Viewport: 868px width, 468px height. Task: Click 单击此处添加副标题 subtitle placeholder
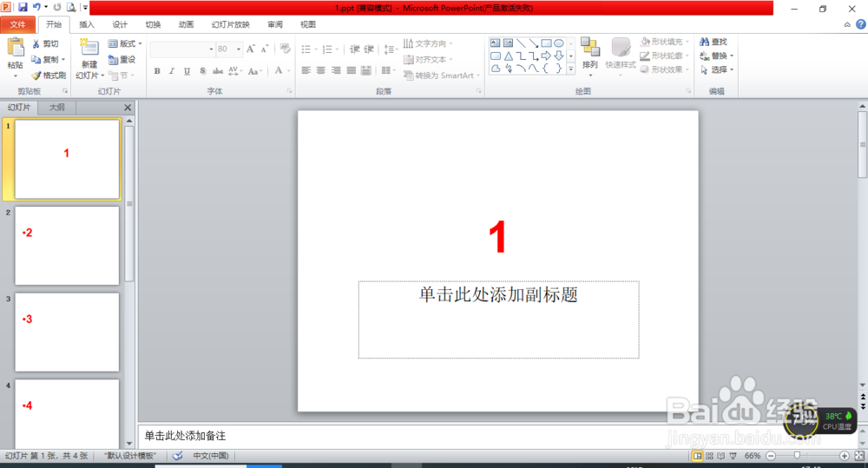(498, 320)
